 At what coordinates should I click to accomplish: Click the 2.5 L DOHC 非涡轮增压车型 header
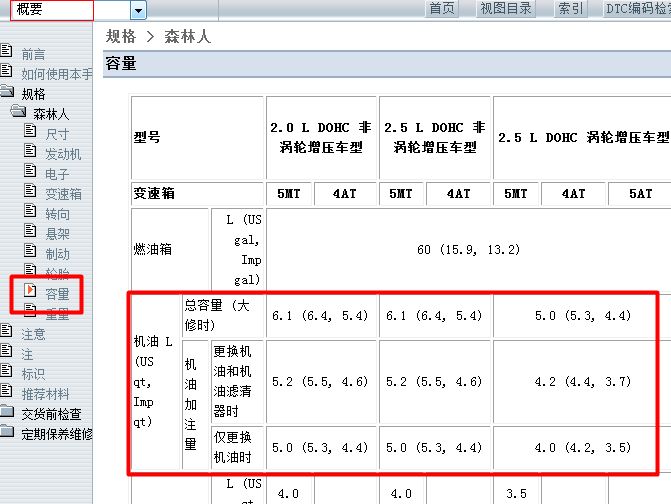point(435,137)
